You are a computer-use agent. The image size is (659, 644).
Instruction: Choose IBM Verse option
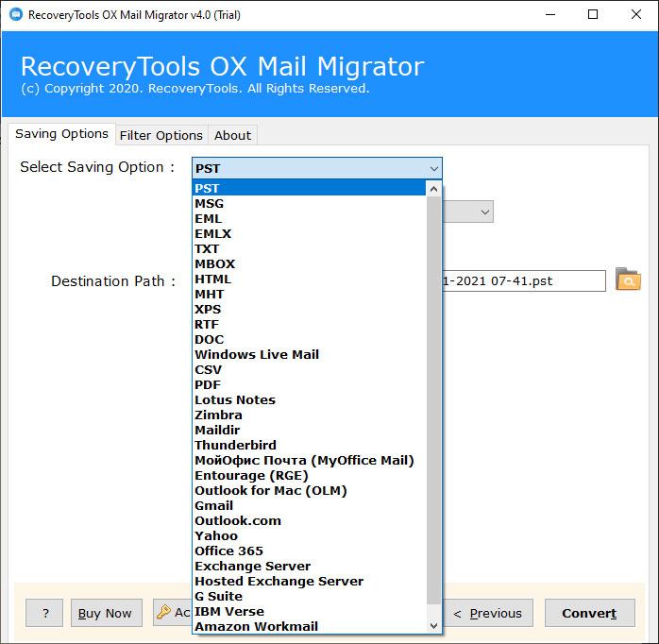tap(309, 612)
